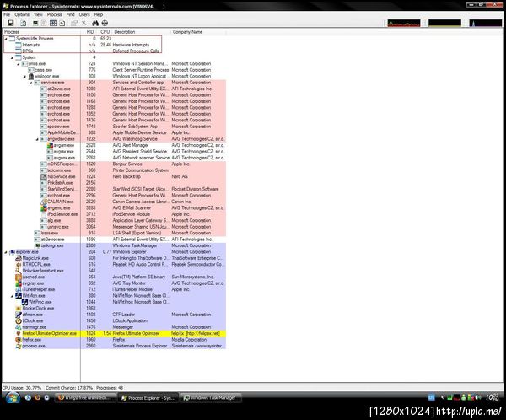Click the binoculars Find icon
Image resolution: width=506 pixels, height=420 pixels.
[x=95, y=23]
